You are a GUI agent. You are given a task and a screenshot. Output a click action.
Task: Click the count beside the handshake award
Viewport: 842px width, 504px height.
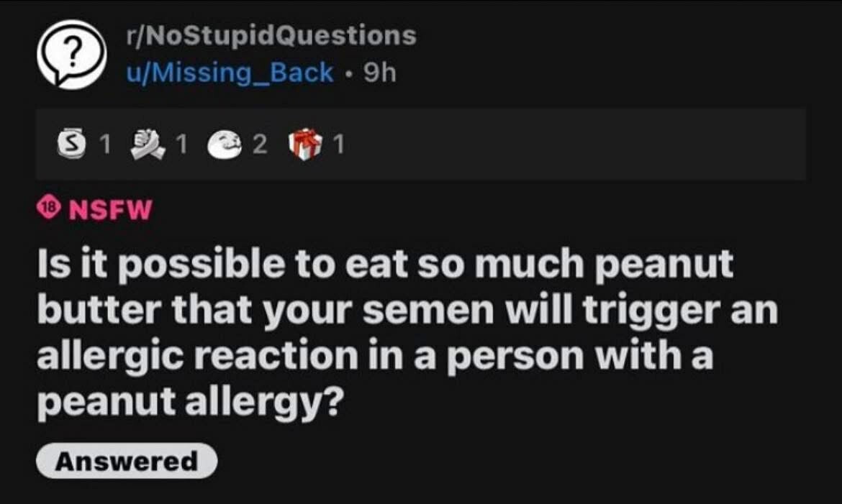point(181,144)
